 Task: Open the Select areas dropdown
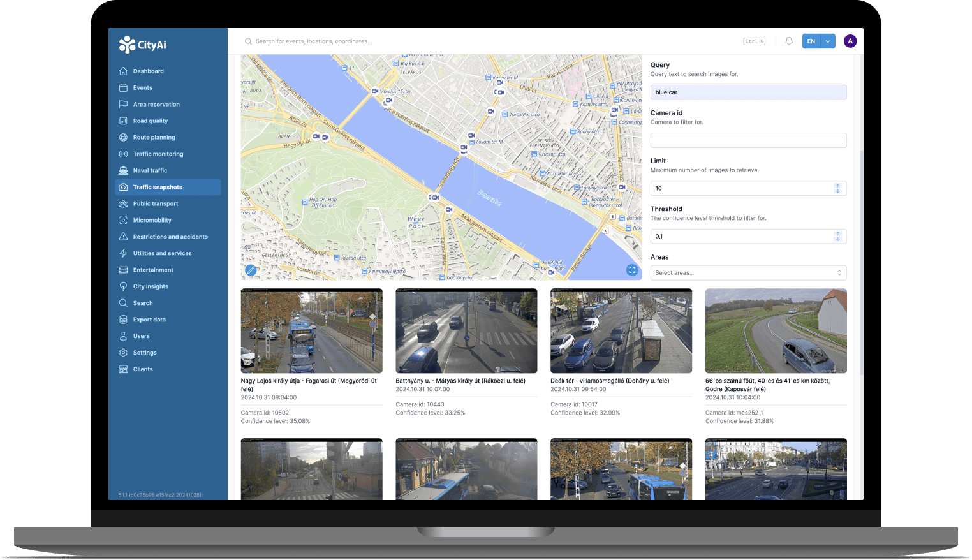click(x=749, y=273)
